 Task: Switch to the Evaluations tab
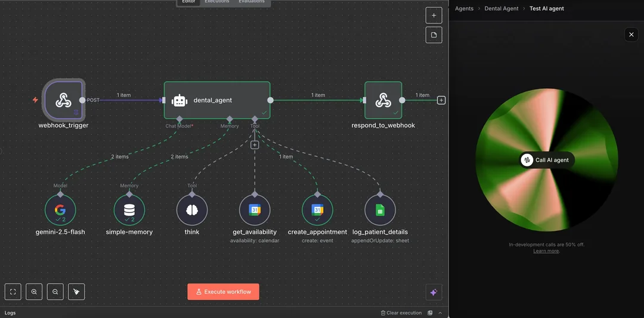(x=252, y=2)
